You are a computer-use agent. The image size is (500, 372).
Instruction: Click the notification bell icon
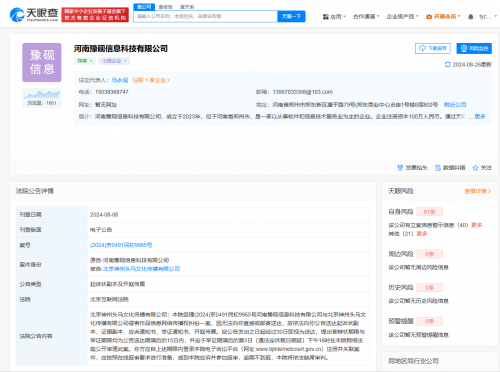[x=470, y=17]
